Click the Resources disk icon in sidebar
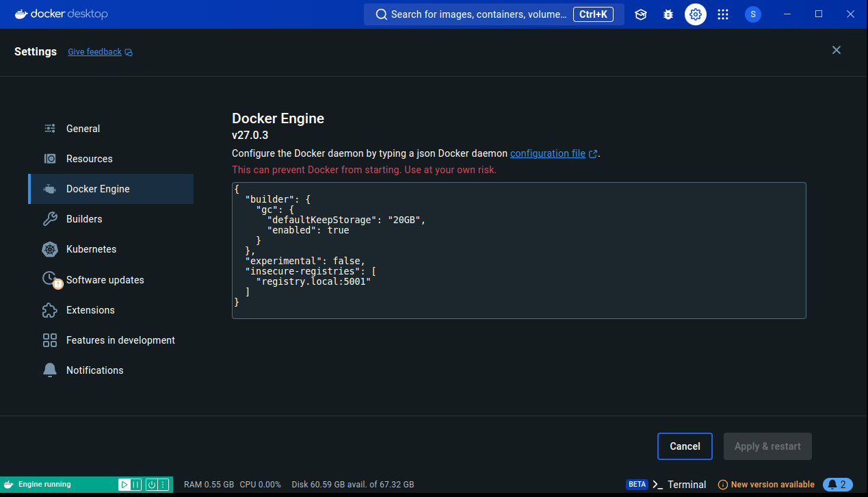The height and width of the screenshot is (497, 868). tap(50, 159)
